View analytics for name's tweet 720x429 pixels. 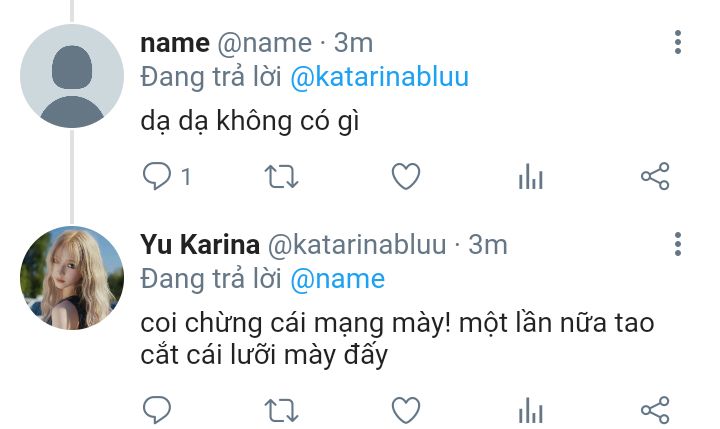[x=531, y=176]
